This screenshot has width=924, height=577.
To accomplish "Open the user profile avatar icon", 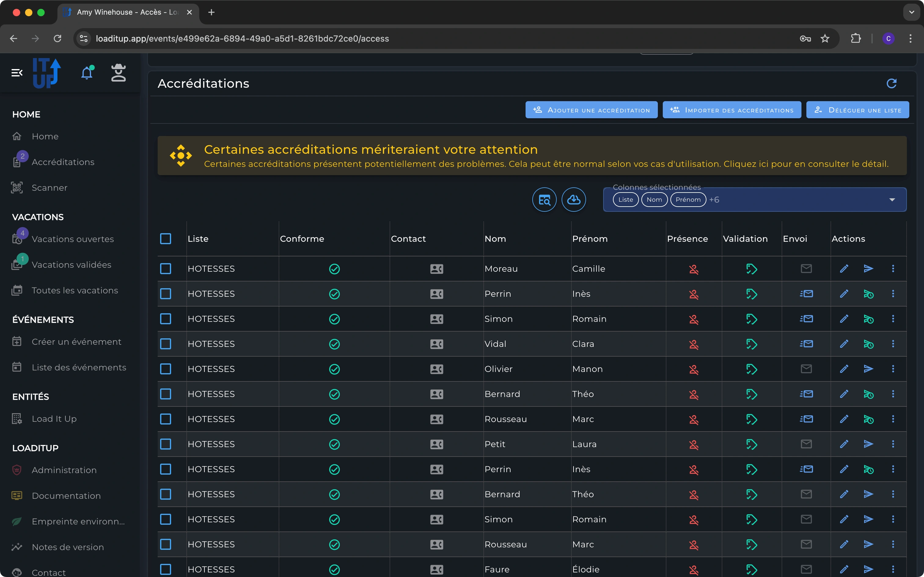I will pyautogui.click(x=118, y=72).
